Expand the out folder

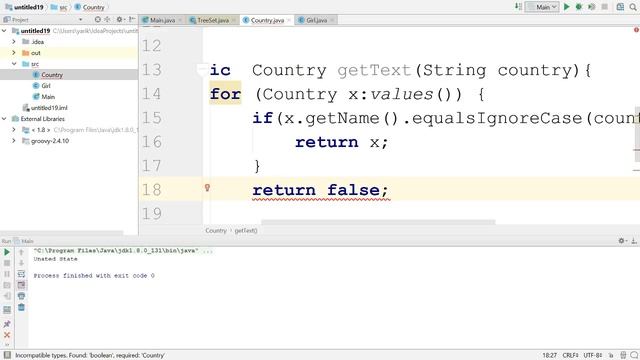[x=14, y=53]
